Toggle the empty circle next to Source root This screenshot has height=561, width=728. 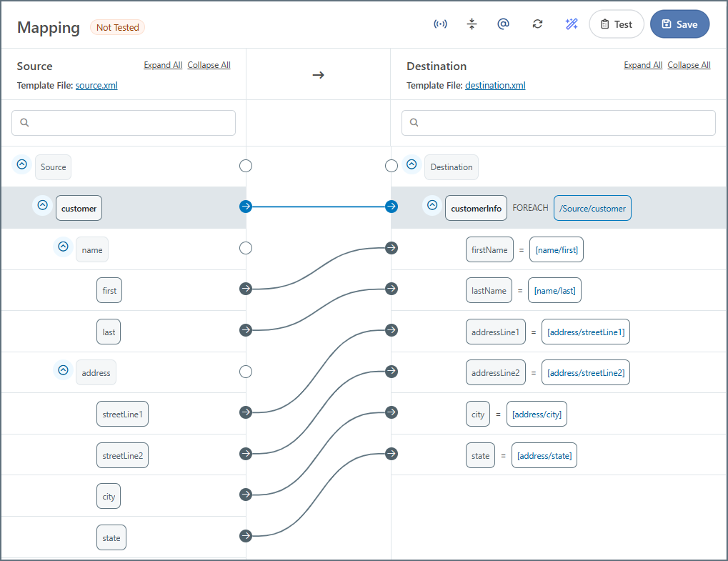[x=246, y=166]
